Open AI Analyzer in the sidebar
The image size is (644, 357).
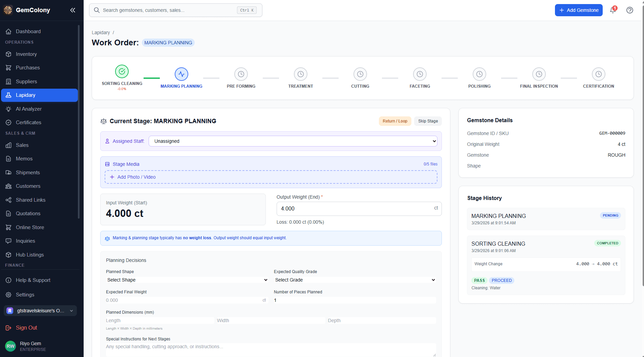pyautogui.click(x=40, y=109)
